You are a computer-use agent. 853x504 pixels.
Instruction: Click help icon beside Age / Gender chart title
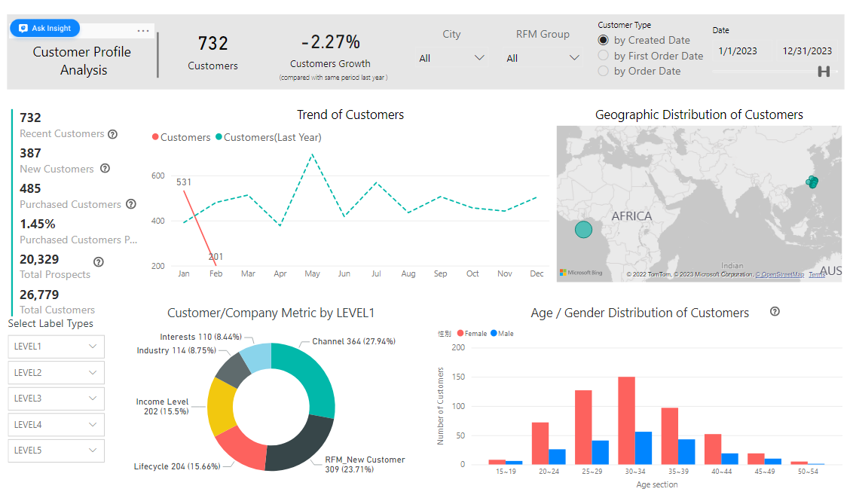(x=775, y=312)
